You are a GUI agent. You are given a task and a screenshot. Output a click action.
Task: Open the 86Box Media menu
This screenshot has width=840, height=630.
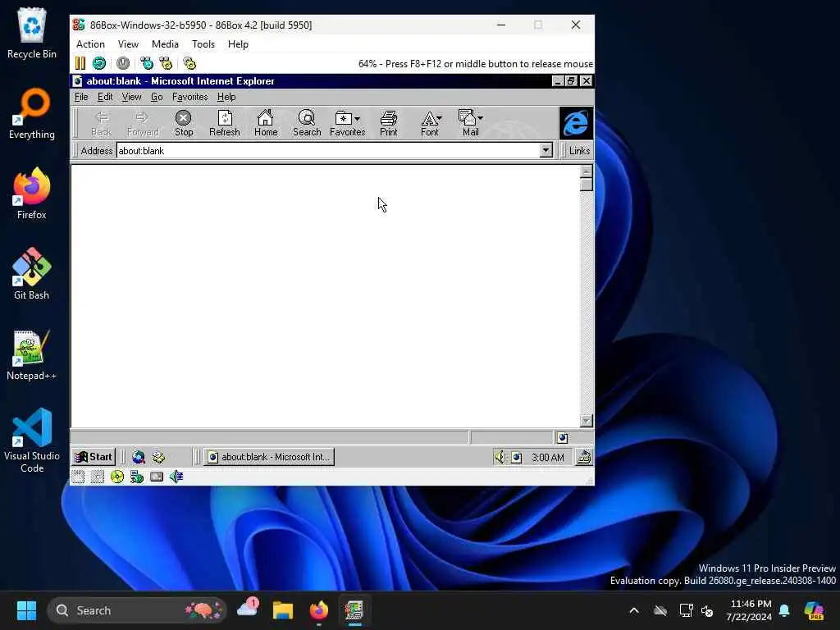pos(165,44)
